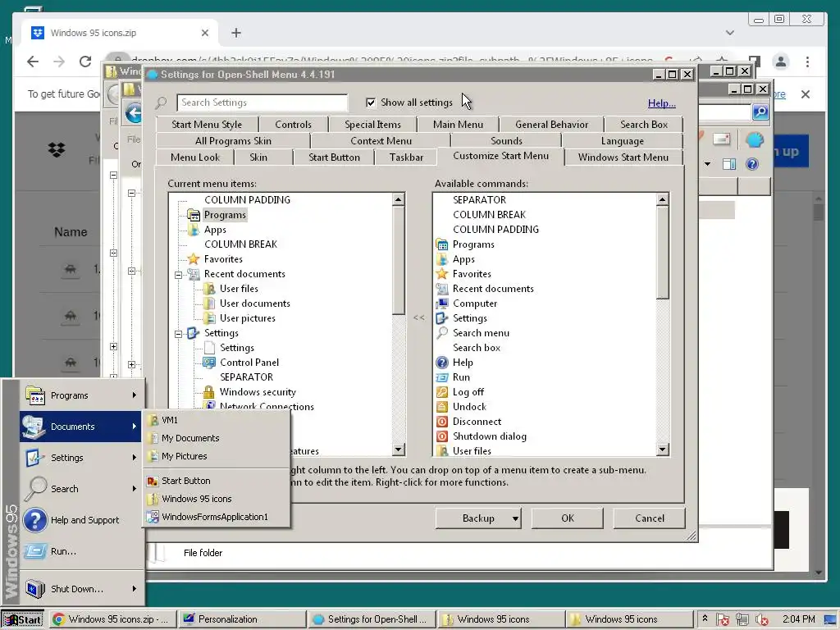Open a new Chrome tab
The height and width of the screenshot is (630, 840).
pyautogui.click(x=236, y=33)
